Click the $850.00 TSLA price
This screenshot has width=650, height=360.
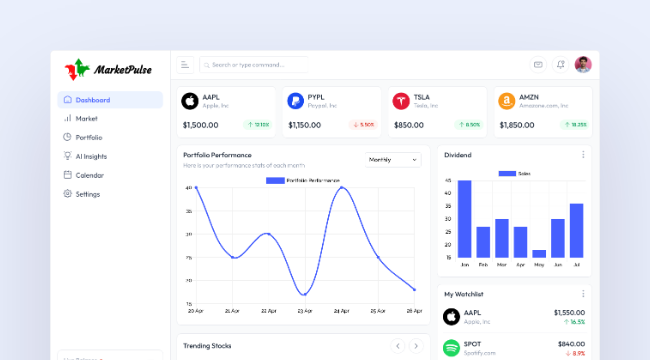tap(409, 125)
